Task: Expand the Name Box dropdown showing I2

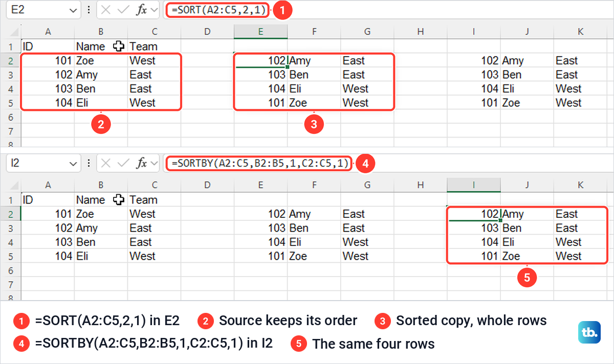Action: pos(72,163)
